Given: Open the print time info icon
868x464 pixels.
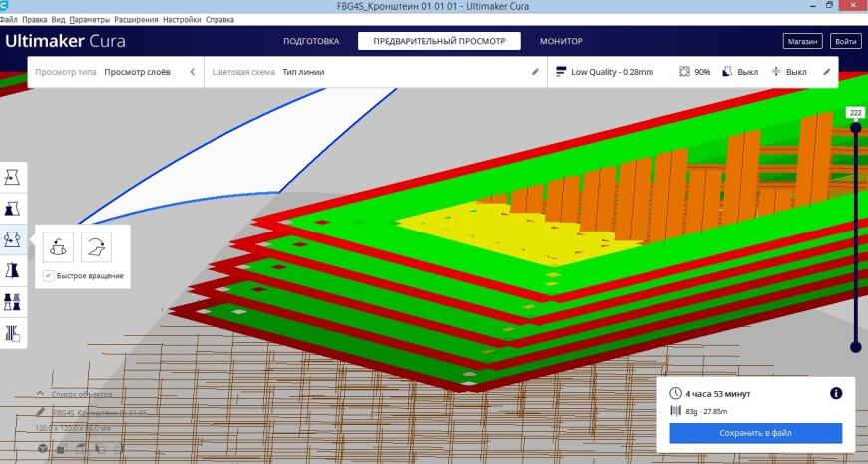Looking at the screenshot, I should pyautogui.click(x=836, y=393).
